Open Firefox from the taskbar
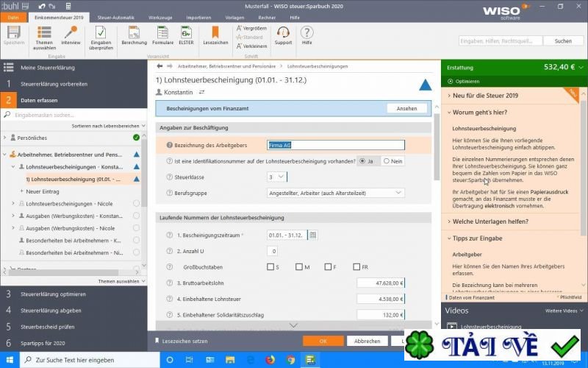The image size is (588, 368). tap(270, 360)
